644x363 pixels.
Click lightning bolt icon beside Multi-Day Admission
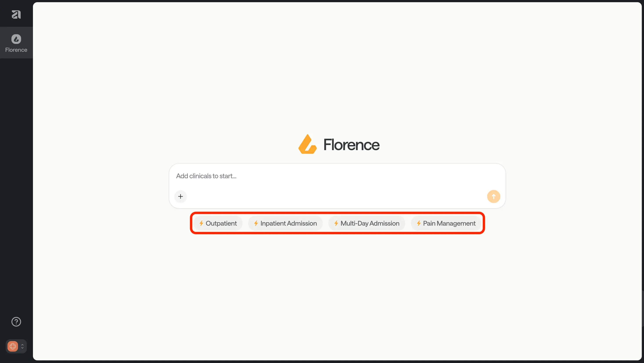click(336, 223)
